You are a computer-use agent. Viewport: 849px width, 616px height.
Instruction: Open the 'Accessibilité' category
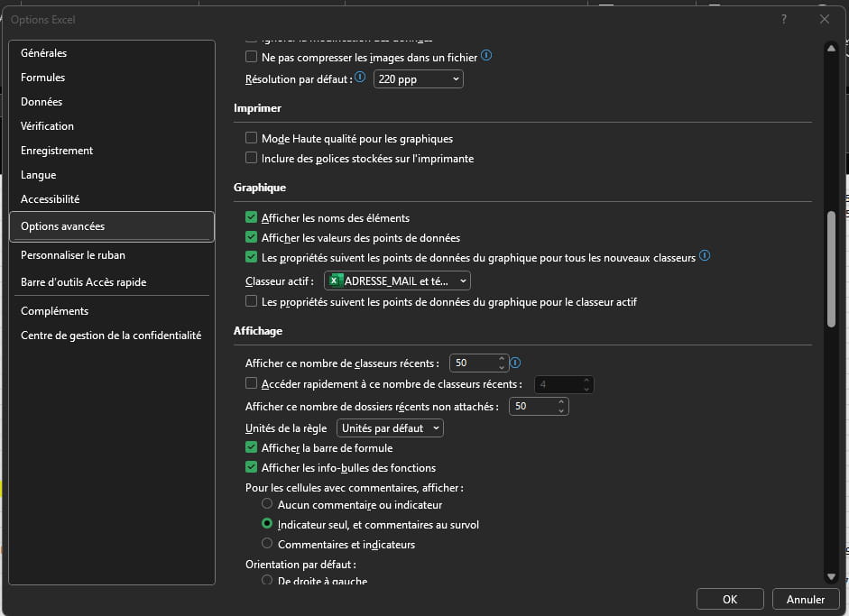click(112, 199)
